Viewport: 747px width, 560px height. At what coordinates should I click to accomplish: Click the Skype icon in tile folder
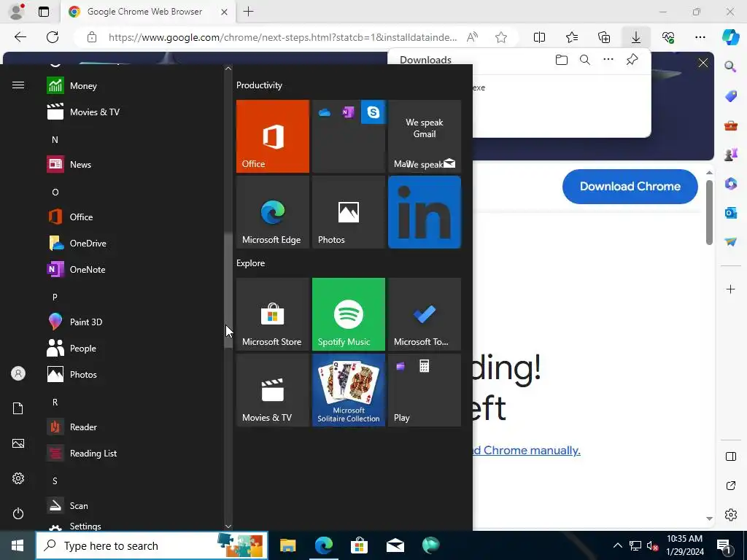tap(373, 112)
